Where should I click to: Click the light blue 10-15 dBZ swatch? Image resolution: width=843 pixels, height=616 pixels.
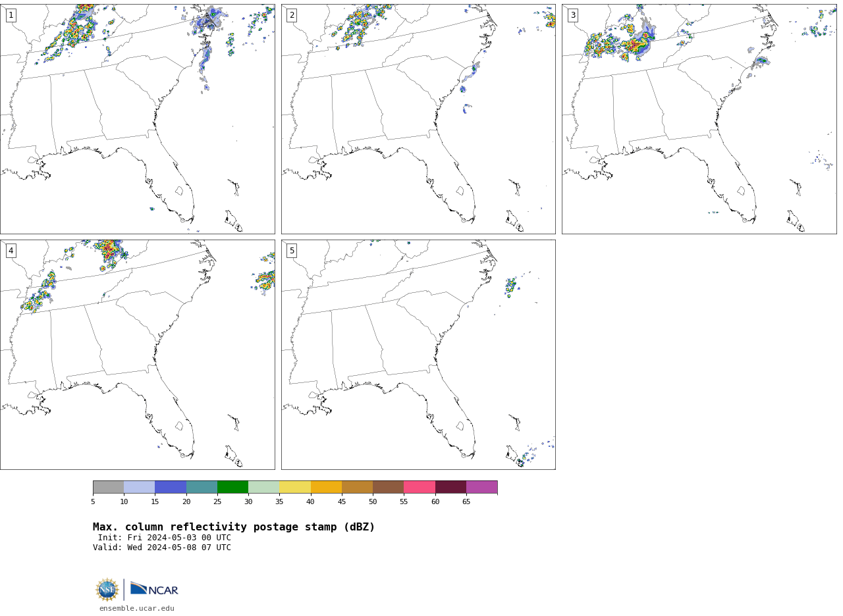pyautogui.click(x=140, y=487)
